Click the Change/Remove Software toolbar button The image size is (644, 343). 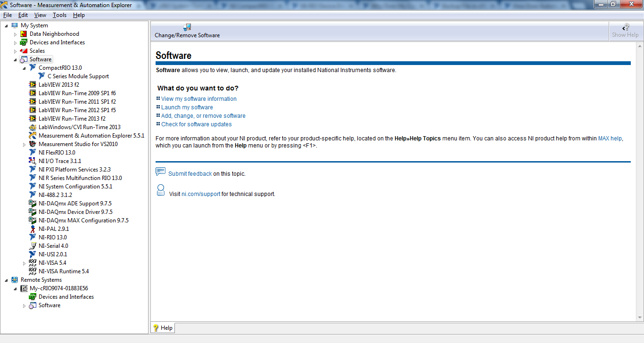(x=187, y=31)
